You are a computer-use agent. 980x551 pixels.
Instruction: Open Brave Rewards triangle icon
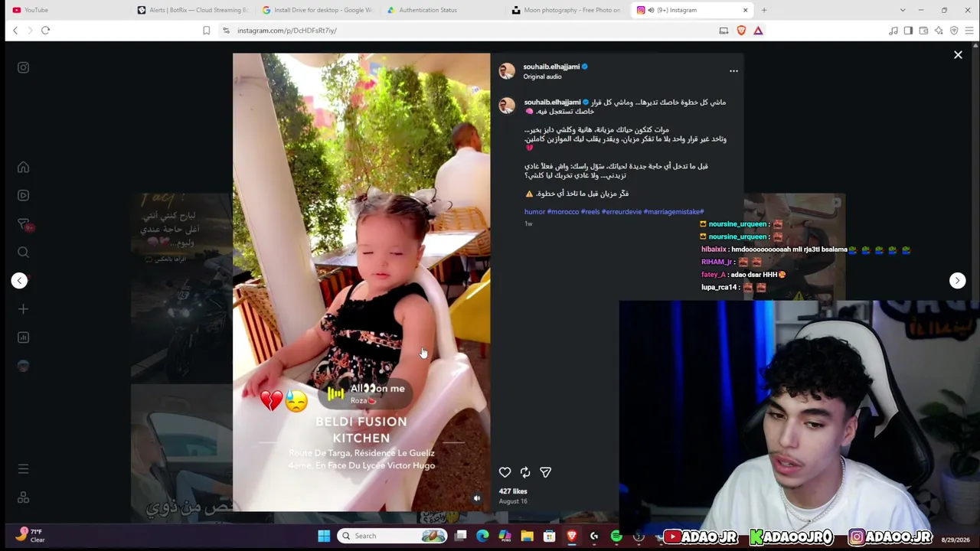(758, 31)
